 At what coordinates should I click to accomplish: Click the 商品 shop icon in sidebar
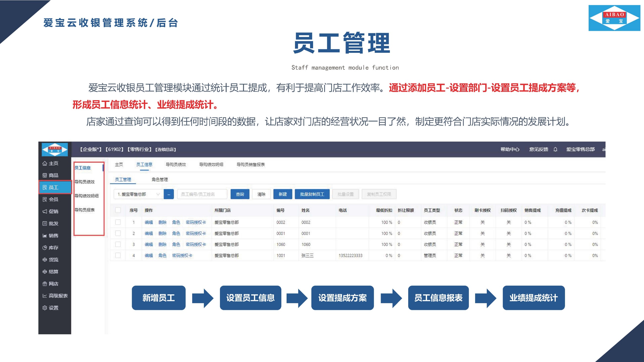pos(45,175)
